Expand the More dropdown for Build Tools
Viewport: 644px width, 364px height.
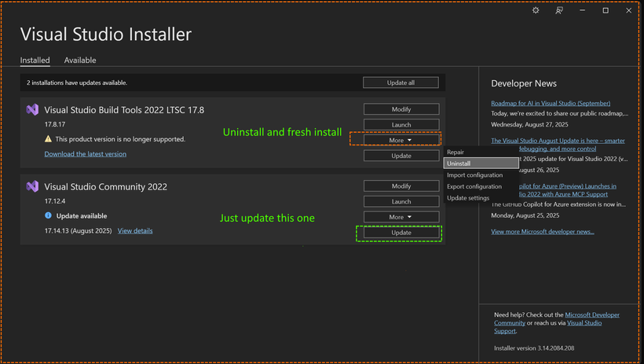click(401, 140)
